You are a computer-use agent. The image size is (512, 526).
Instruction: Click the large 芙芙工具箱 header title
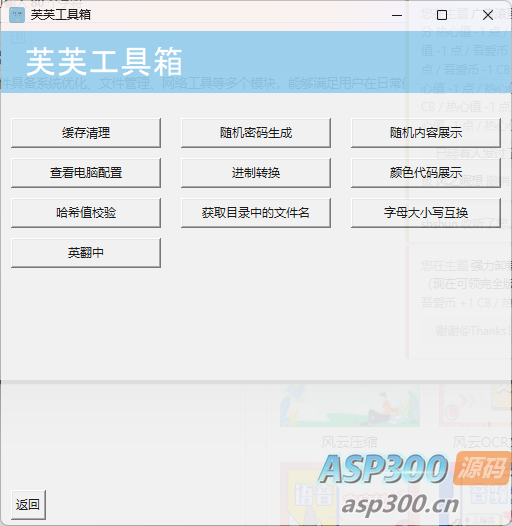pyautogui.click(x=104, y=62)
